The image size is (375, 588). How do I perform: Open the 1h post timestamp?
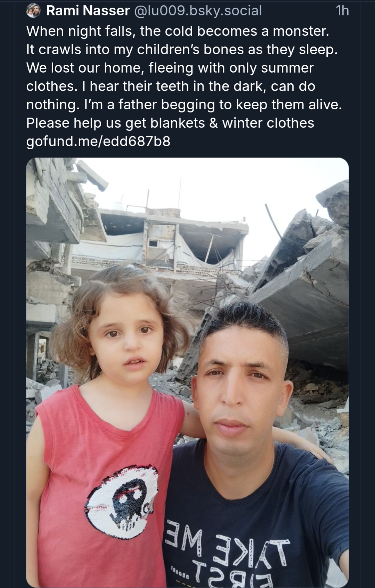[x=342, y=11]
